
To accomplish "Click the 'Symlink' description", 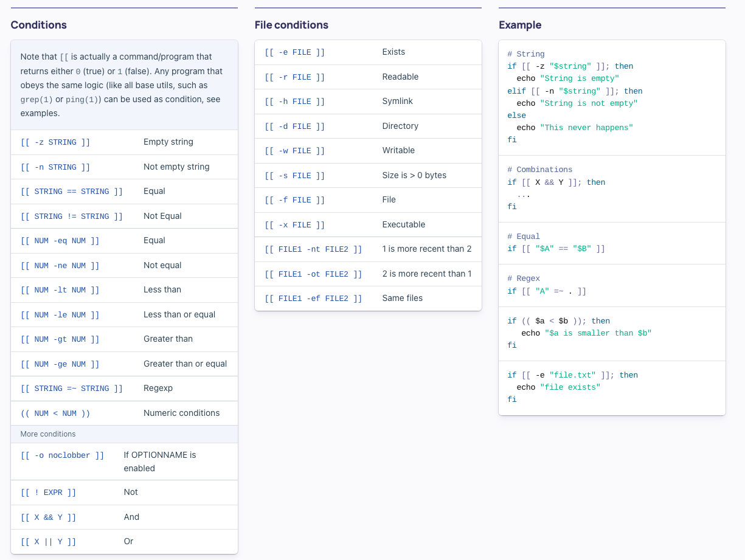I will (x=398, y=101).
